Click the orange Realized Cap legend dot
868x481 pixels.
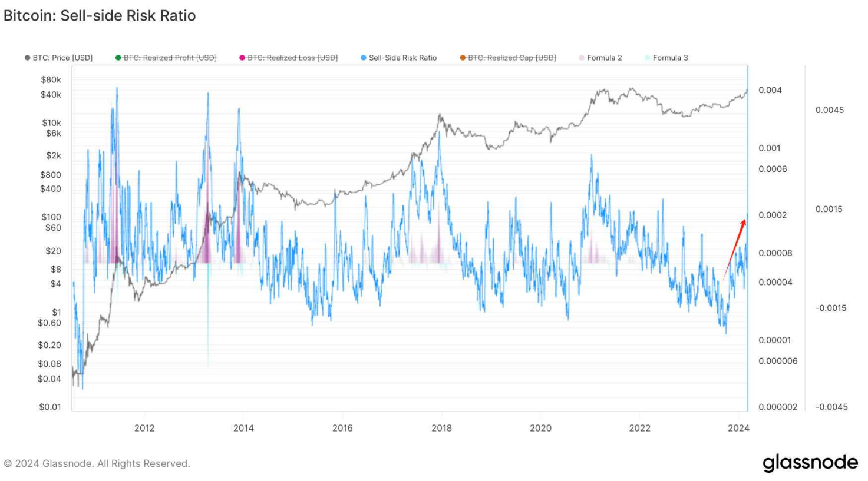[x=463, y=58]
